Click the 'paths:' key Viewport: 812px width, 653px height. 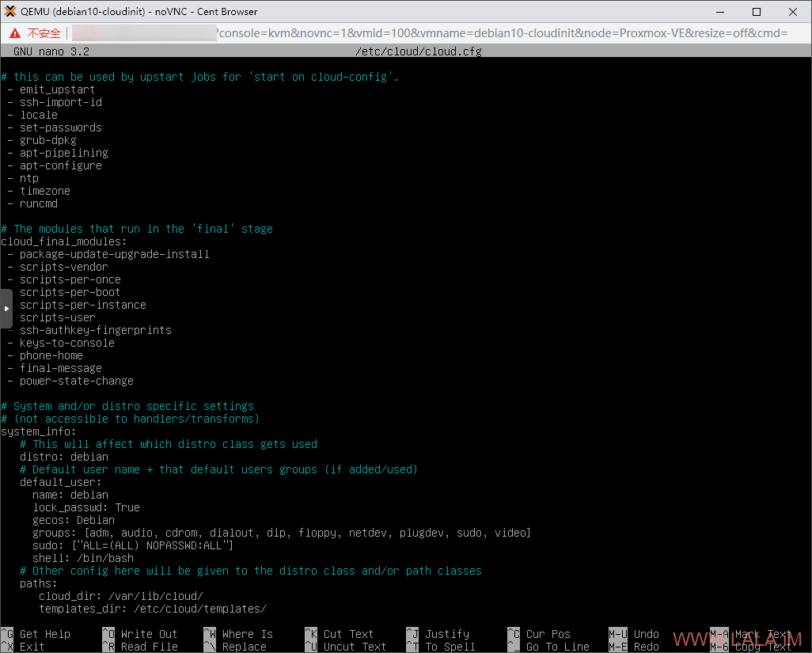38,583
